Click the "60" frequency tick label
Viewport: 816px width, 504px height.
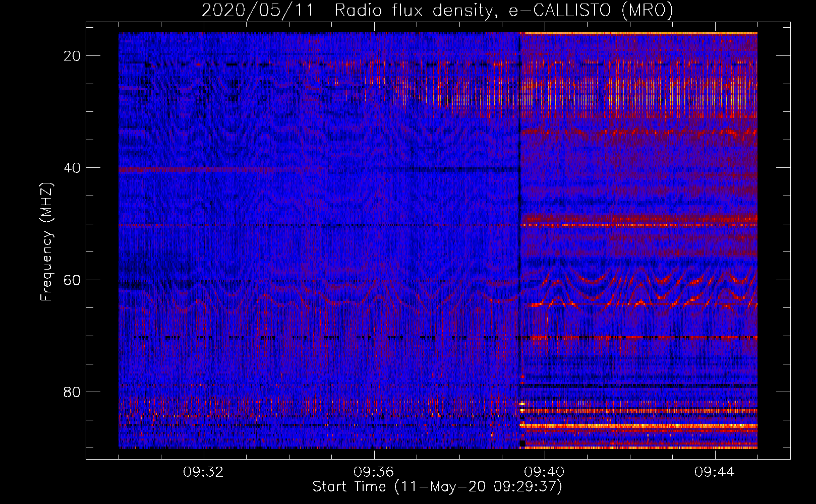click(x=72, y=280)
